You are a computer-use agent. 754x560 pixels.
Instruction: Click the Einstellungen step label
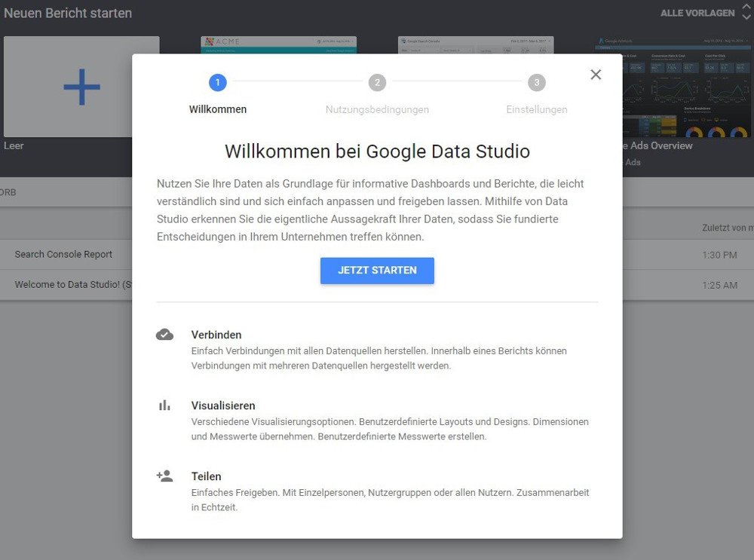537,109
